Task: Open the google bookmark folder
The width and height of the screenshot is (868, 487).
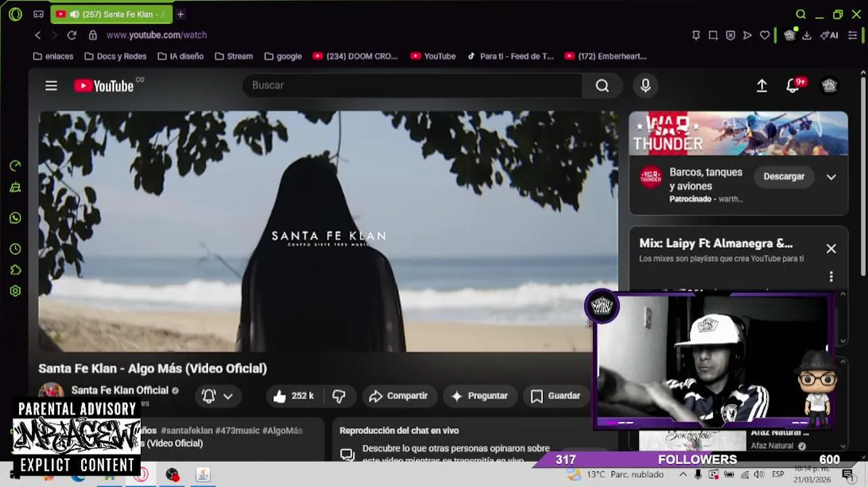Action: [x=283, y=56]
